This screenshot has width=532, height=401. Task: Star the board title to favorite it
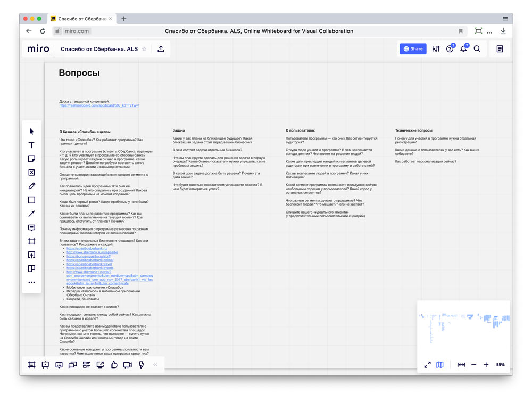pyautogui.click(x=145, y=48)
